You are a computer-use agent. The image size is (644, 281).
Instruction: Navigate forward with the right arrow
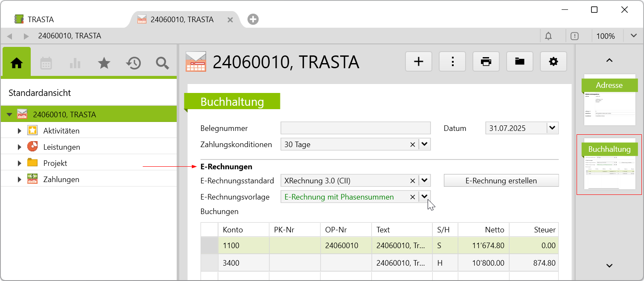point(26,36)
